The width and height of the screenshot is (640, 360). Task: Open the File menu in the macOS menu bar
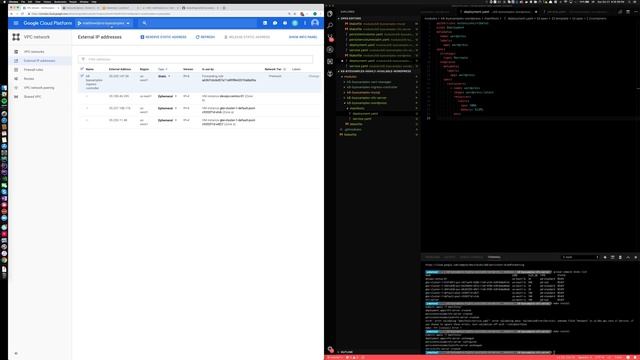pyautogui.click(x=23, y=2)
